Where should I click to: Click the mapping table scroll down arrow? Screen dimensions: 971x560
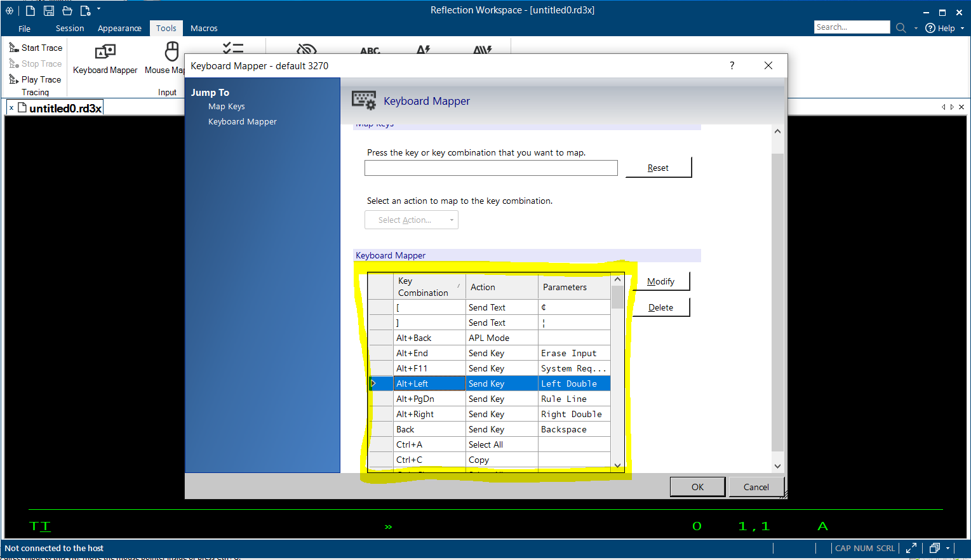617,465
